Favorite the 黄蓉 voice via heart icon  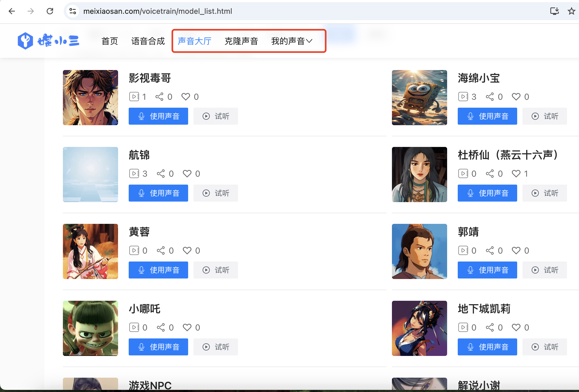[x=187, y=251]
